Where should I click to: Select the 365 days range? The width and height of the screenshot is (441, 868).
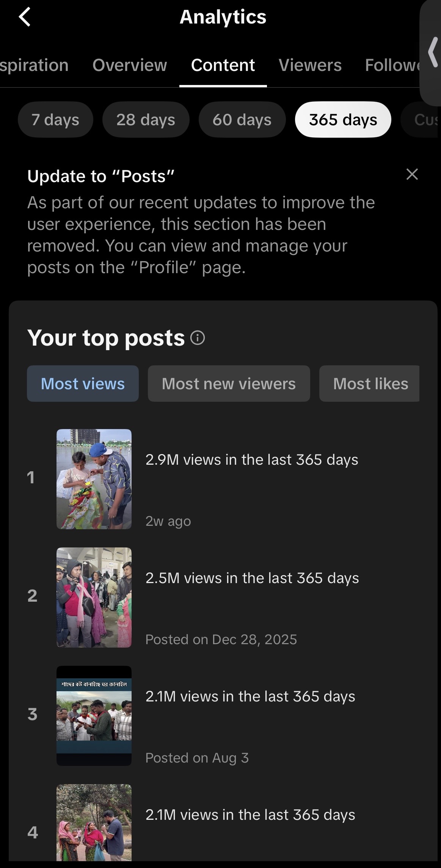343,120
